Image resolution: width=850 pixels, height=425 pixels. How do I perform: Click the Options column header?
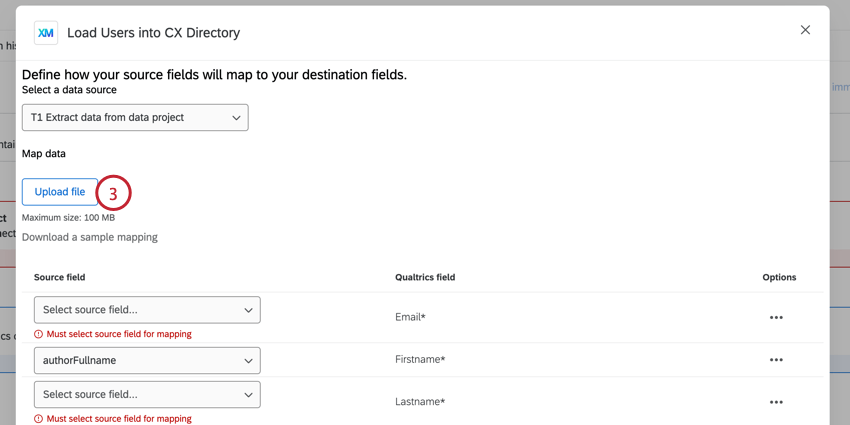click(779, 277)
